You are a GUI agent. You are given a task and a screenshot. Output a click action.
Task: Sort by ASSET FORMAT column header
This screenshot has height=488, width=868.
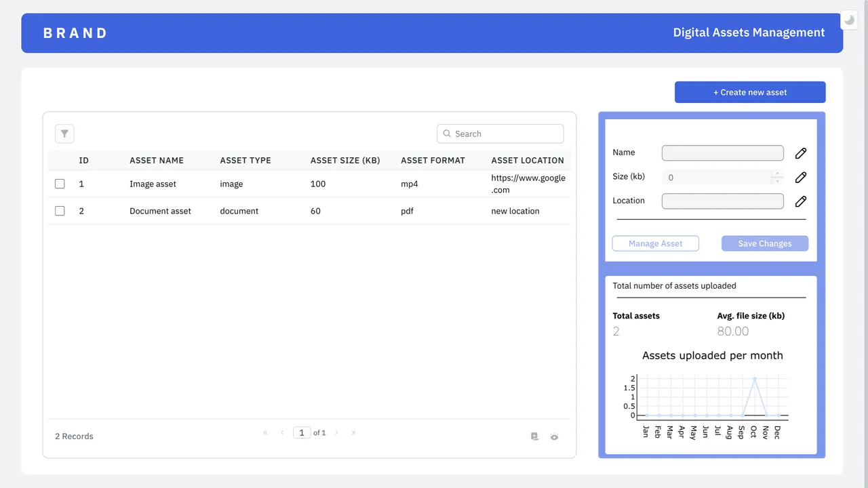tap(433, 161)
